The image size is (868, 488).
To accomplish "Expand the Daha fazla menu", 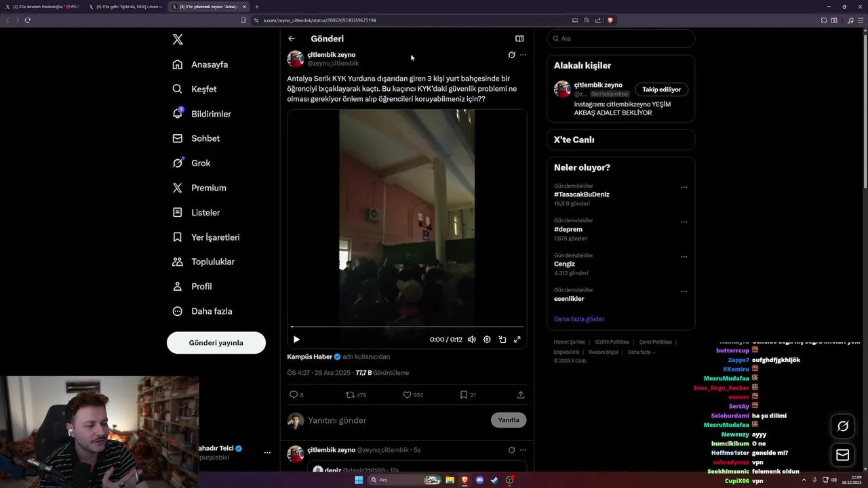I will (x=202, y=311).
